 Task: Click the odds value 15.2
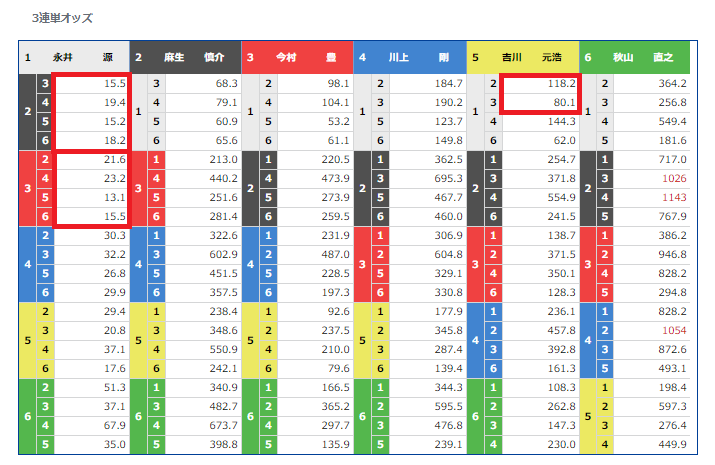tap(114, 122)
